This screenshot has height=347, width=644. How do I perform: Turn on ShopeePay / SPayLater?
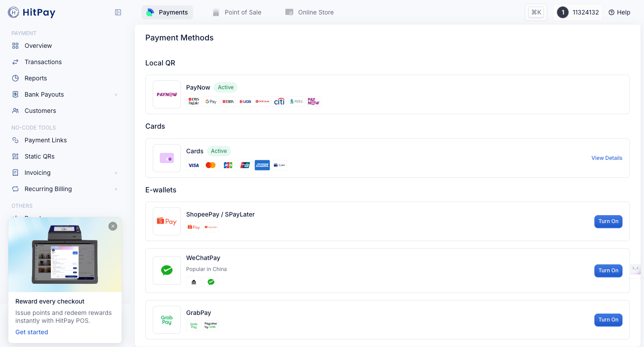608,221
